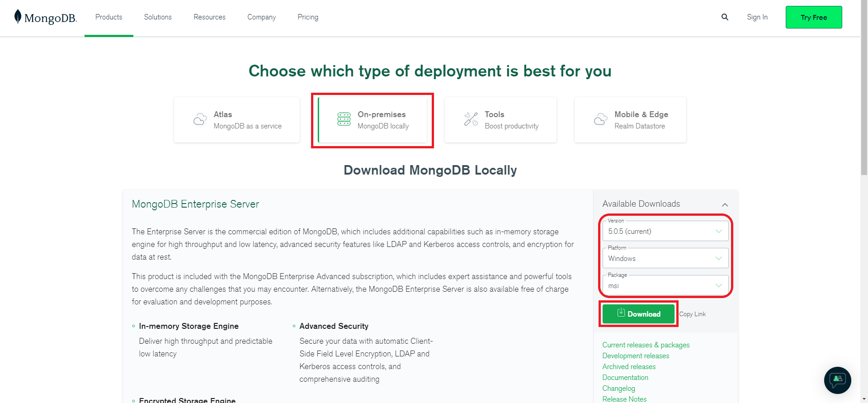
Task: Go to the Pricing page
Action: (308, 17)
